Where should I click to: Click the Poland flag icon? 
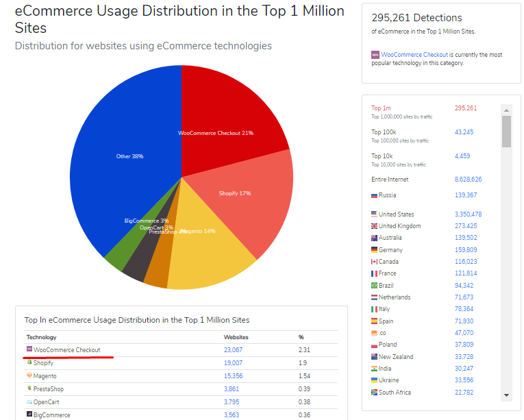point(374,345)
